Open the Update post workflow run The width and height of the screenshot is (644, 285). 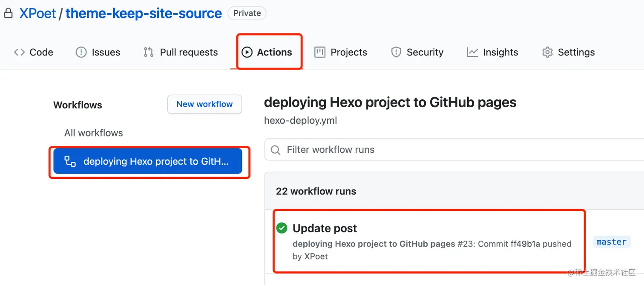pyautogui.click(x=324, y=228)
